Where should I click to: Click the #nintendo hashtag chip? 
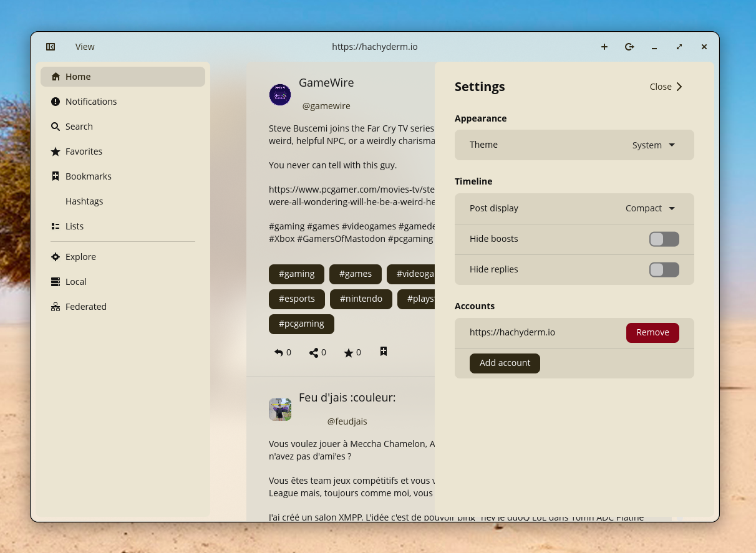click(x=361, y=299)
